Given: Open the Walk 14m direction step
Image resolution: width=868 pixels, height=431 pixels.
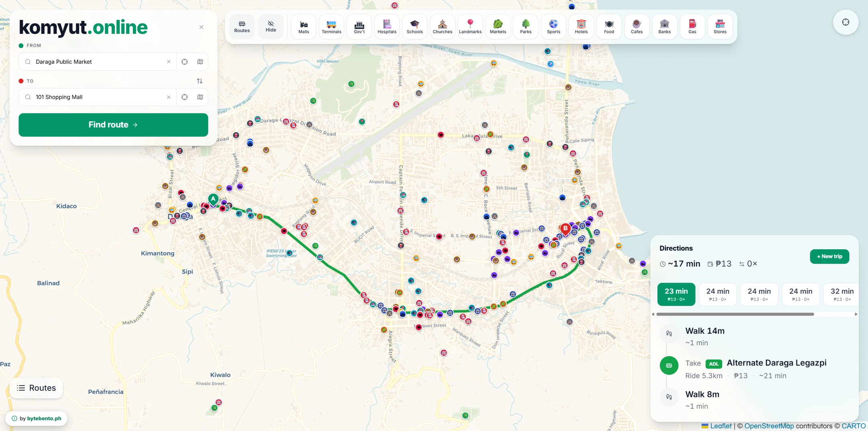Looking at the screenshot, I should coord(755,336).
